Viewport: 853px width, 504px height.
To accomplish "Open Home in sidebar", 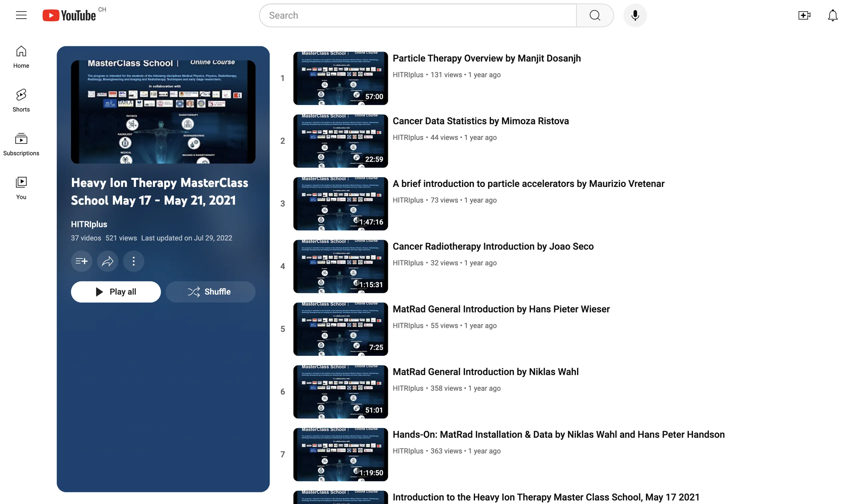I will tap(21, 57).
